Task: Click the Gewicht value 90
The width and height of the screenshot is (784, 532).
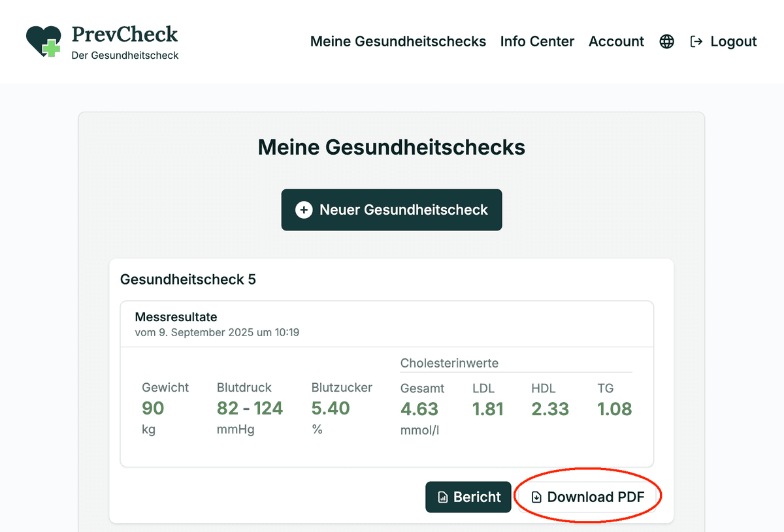Action: tap(153, 409)
